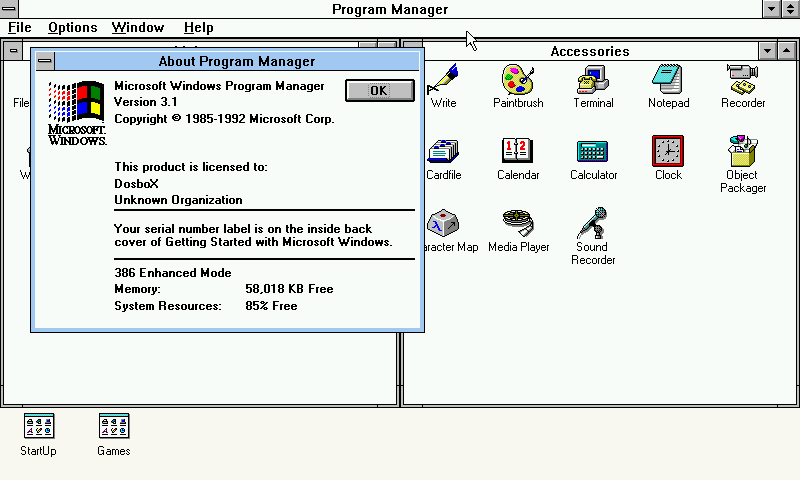Select the Notepad icon

[668, 79]
